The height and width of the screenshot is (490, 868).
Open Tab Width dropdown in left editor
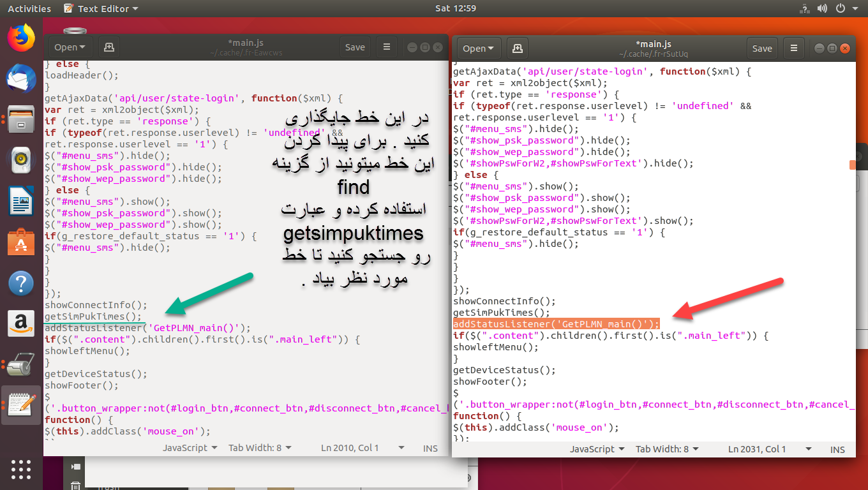click(x=260, y=448)
